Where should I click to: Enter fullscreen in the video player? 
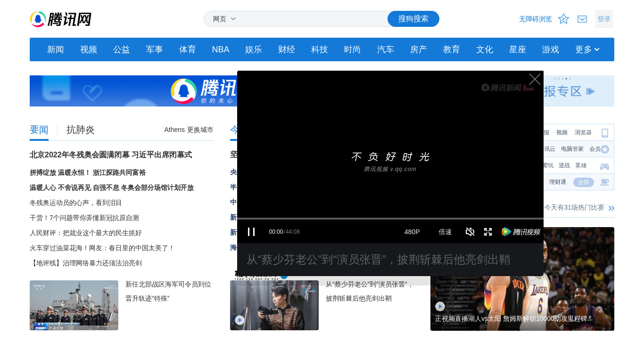click(x=488, y=232)
